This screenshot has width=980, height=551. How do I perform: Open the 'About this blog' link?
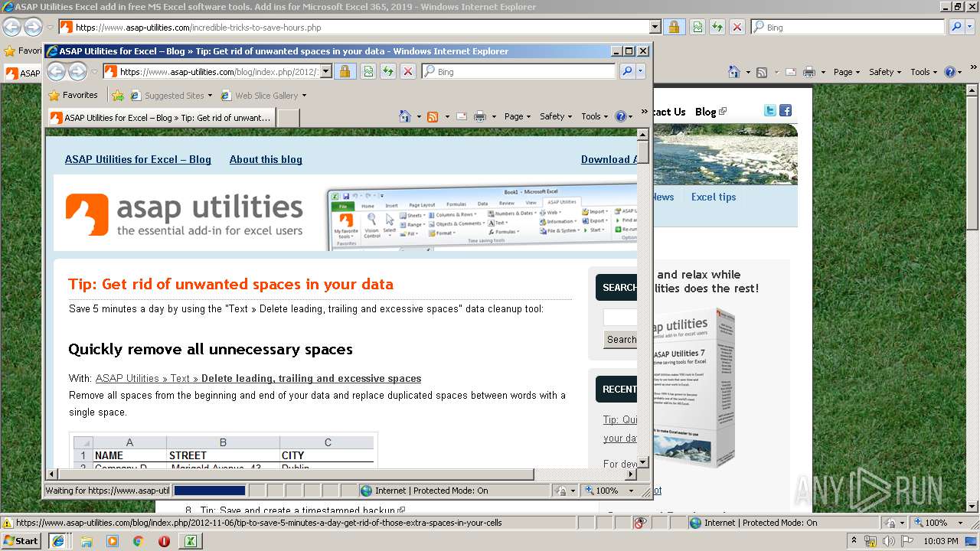[266, 159]
